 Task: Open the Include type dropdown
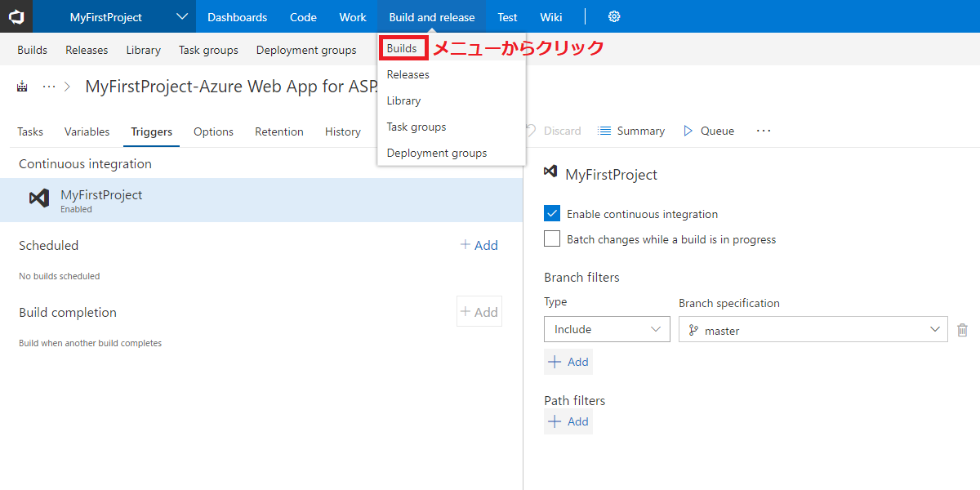point(606,330)
